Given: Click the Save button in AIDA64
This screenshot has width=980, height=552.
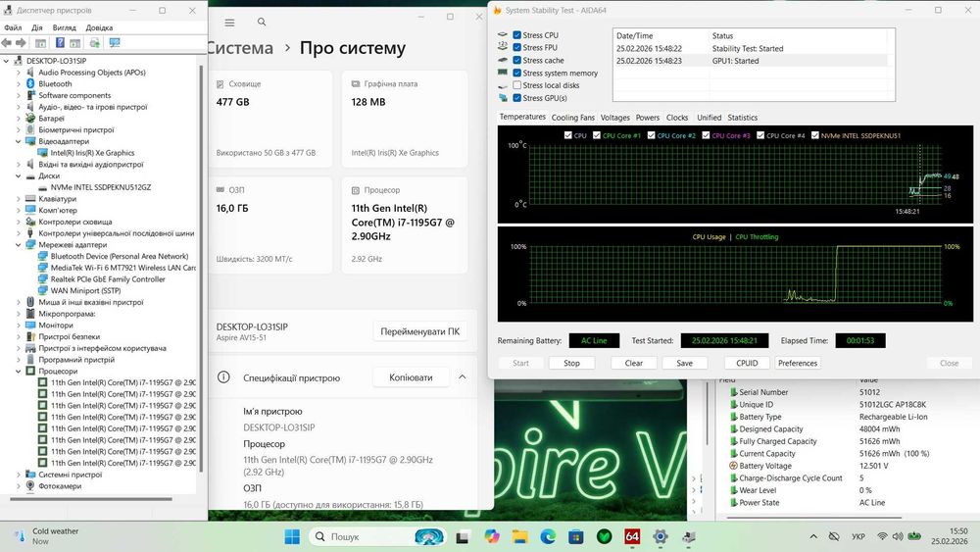Looking at the screenshot, I should coord(684,363).
